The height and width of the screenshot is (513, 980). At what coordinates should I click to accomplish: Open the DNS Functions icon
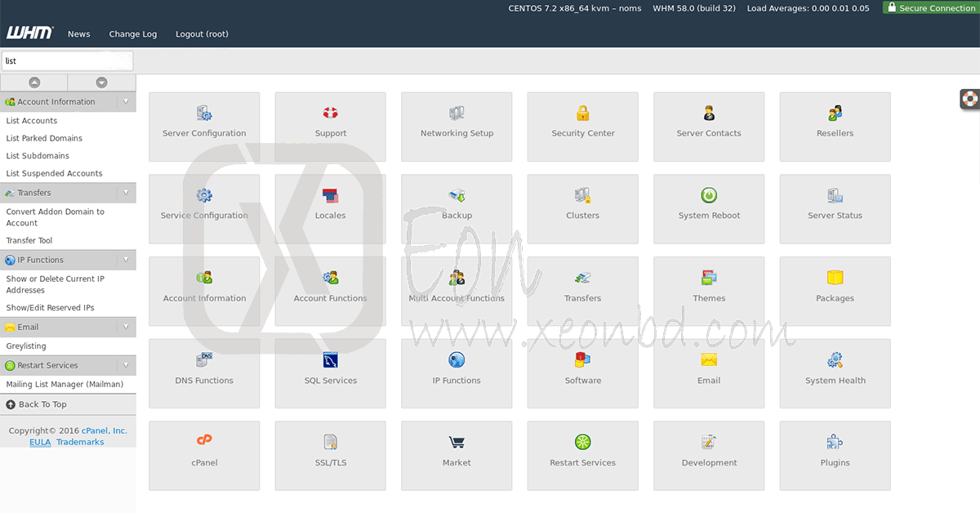pyautogui.click(x=204, y=360)
